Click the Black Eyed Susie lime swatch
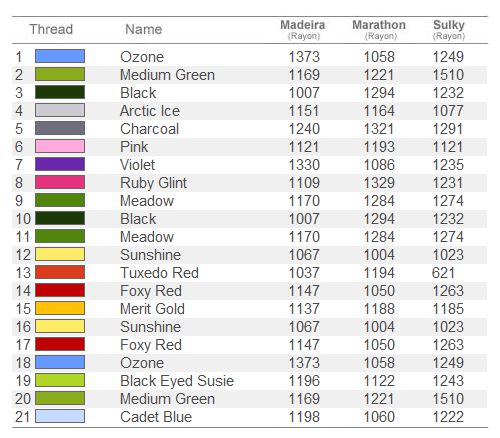Screen dimensions: 500x438 click(60, 380)
